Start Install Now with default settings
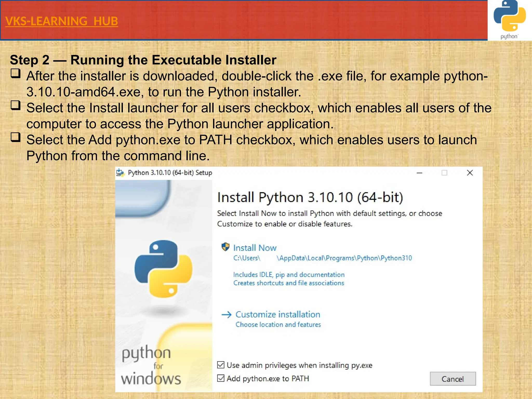The image size is (532, 399). (255, 248)
